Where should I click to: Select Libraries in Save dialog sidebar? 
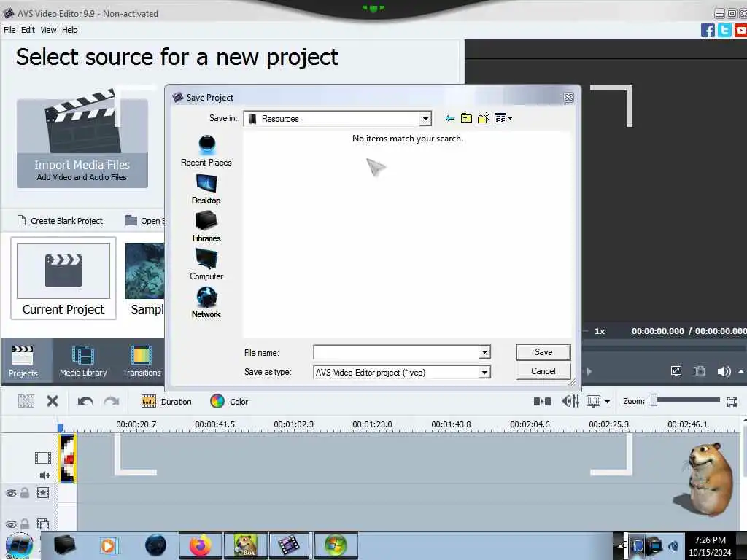(206, 227)
